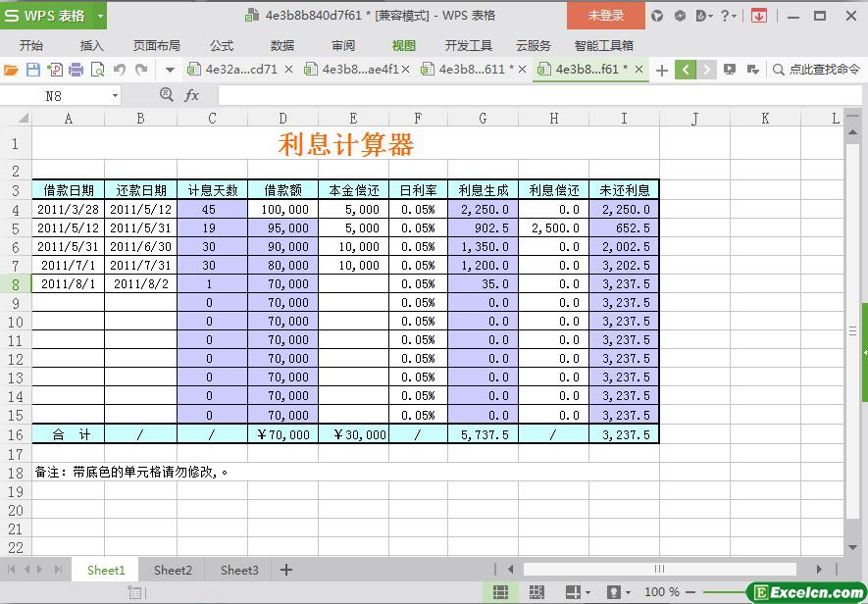Jump to first sheet navigation arrow
Screen dimensions: 868x604
pyautogui.click(x=11, y=569)
